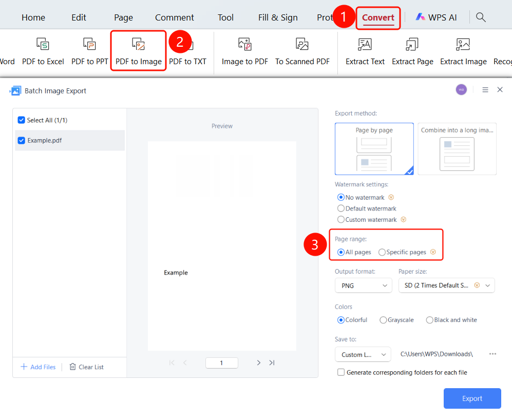
Task: Open the Extract Text tool
Action: click(365, 51)
